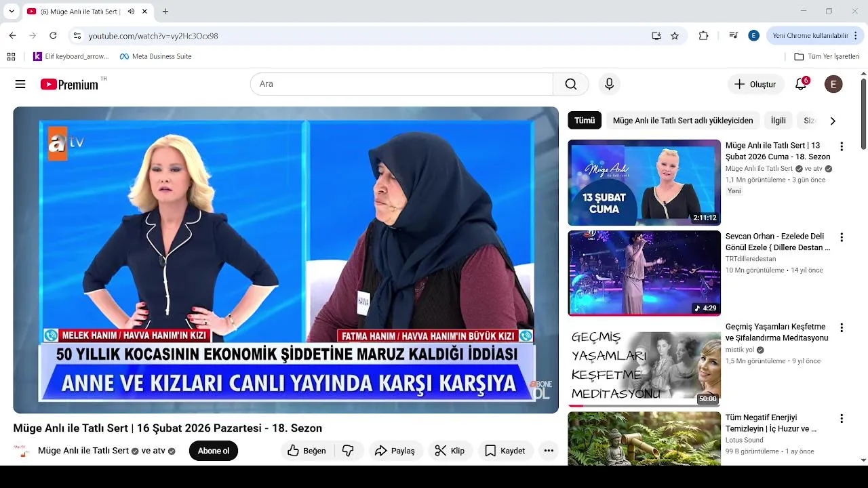
Task: Open options menu for Geçmiş Yaşamları video
Action: tap(842, 328)
